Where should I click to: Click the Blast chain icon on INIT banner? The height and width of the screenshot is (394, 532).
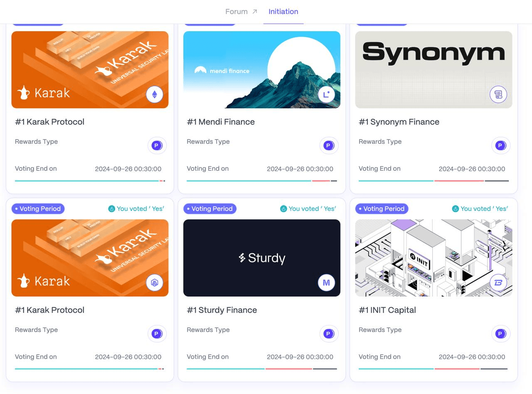pos(498,283)
